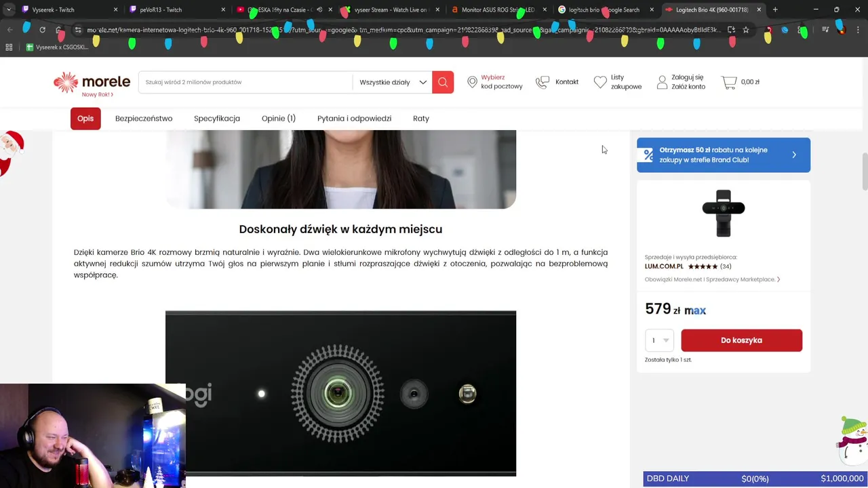Viewport: 868px width, 488px height.
Task: Switch to the Monitor ASUS ROG Strix tab
Action: click(x=498, y=9)
